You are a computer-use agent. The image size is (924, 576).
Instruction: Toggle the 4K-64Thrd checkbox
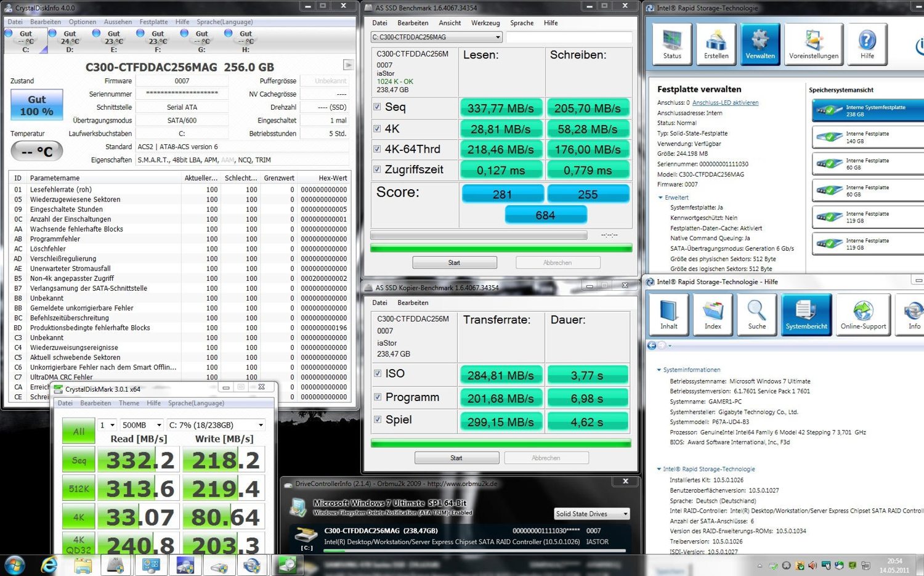(x=377, y=148)
